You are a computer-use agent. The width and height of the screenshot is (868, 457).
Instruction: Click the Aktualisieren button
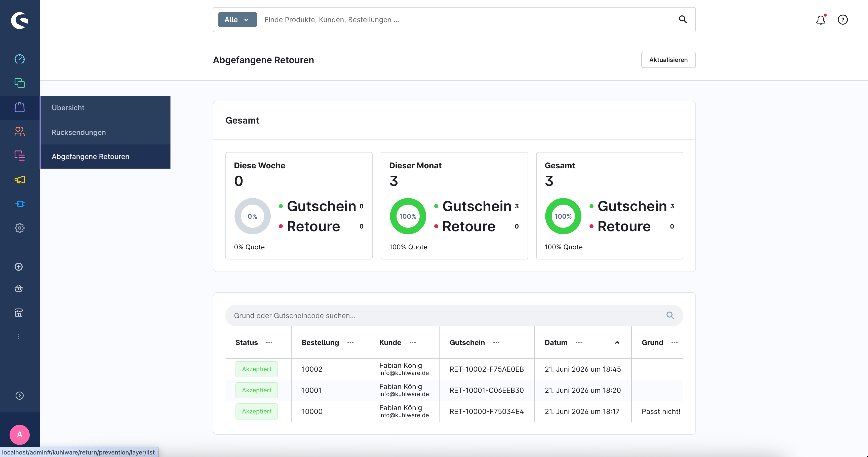668,60
